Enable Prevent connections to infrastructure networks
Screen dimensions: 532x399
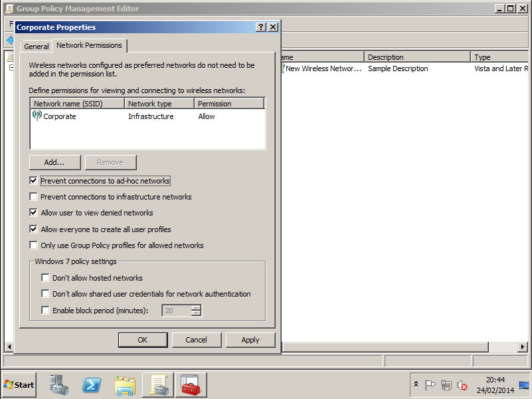(x=33, y=197)
